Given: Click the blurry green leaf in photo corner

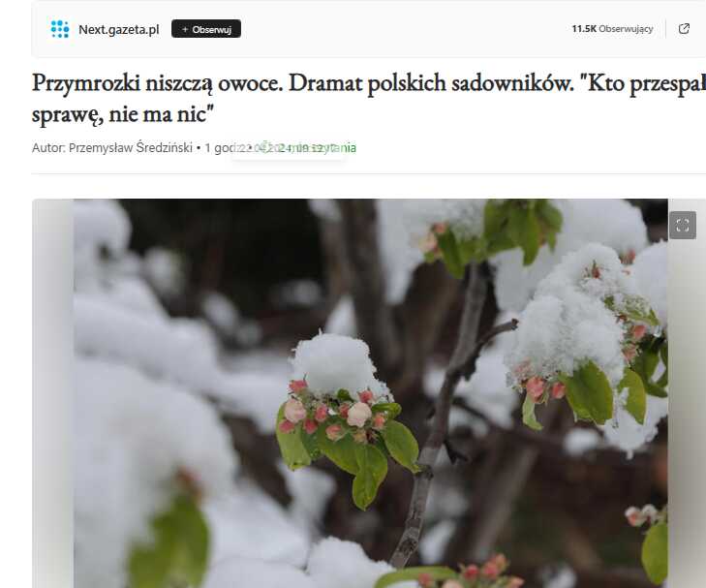Looking at the screenshot, I should click(169, 541).
